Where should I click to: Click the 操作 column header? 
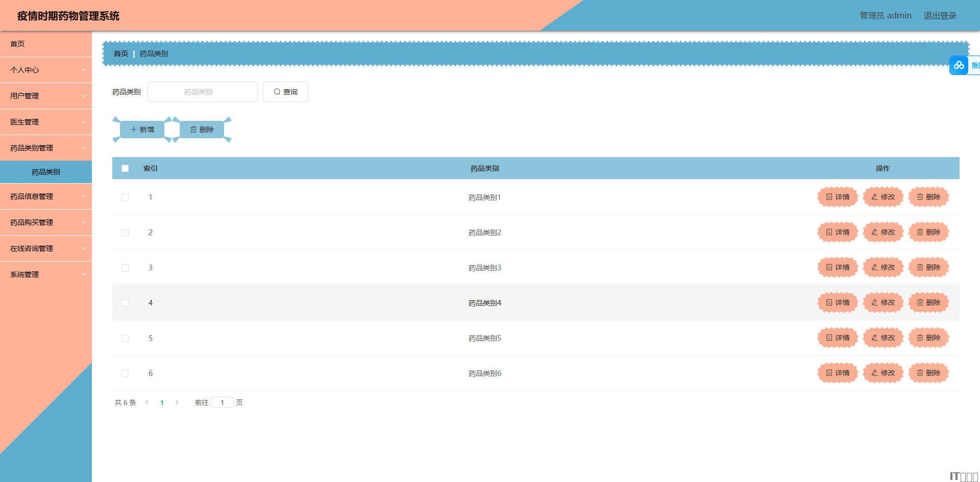click(883, 168)
